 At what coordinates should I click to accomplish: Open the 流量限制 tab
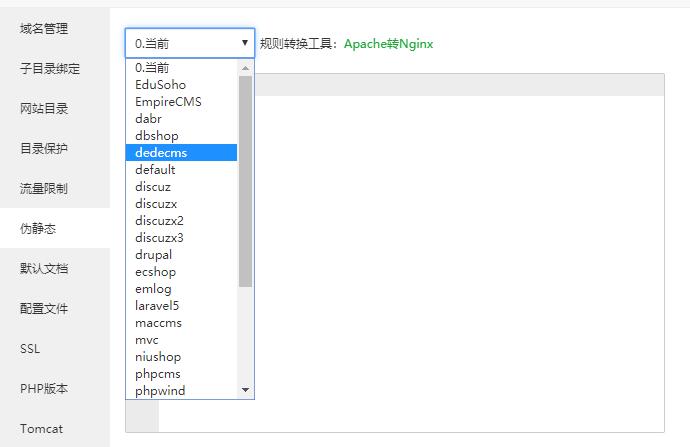point(55,189)
